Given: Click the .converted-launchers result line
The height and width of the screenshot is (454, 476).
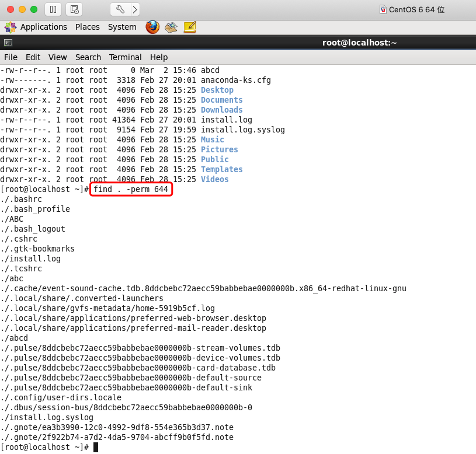Looking at the screenshot, I should (x=82, y=298).
